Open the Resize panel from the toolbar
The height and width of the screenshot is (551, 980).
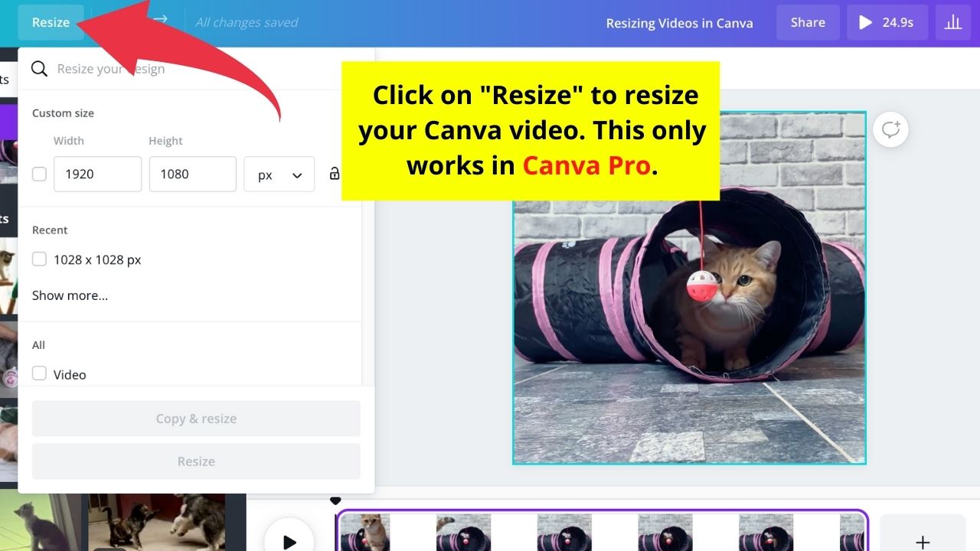51,22
